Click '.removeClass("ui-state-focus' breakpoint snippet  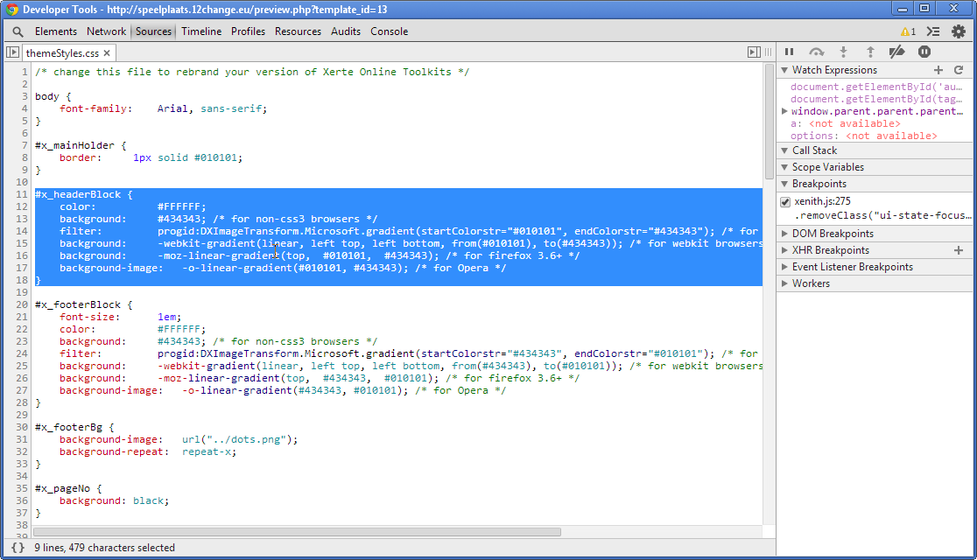tap(882, 215)
